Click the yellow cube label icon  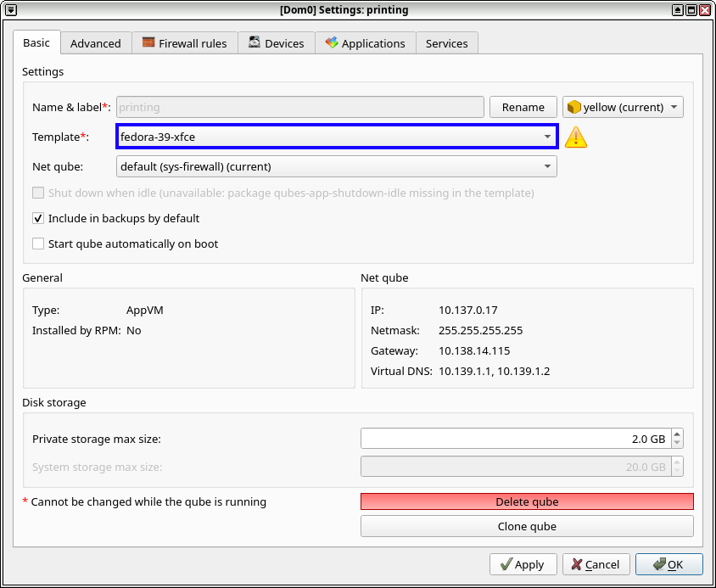[573, 108]
